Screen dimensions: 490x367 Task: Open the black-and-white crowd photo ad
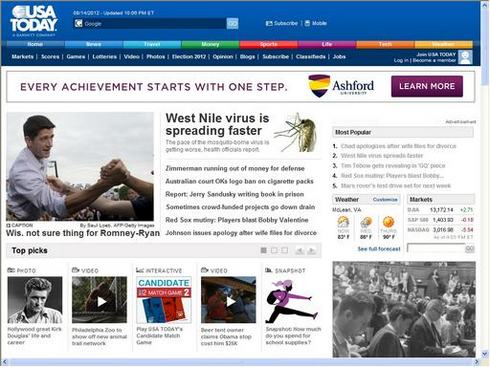point(404,309)
